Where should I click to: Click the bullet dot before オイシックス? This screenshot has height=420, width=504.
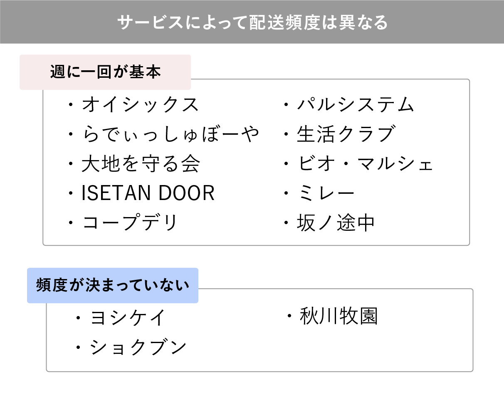[70, 104]
